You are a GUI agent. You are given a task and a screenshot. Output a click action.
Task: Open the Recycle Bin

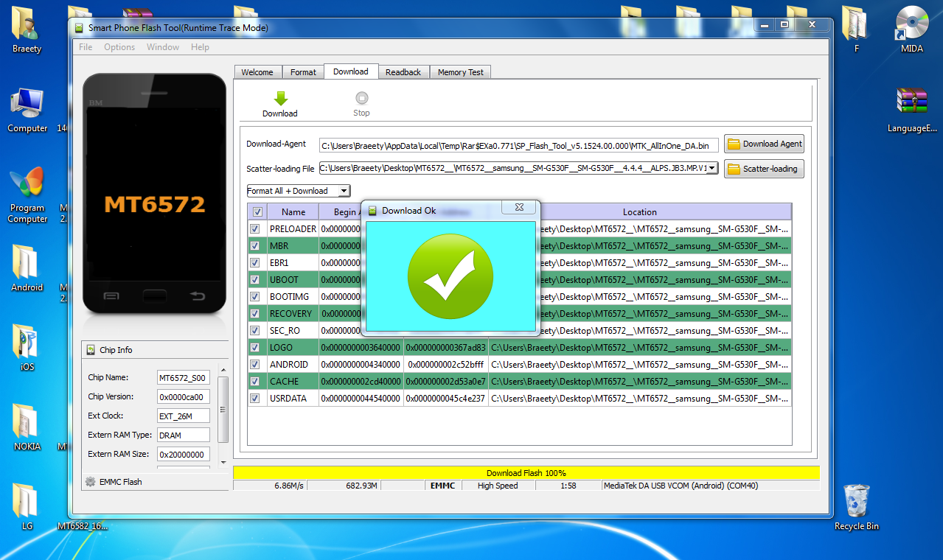(857, 508)
